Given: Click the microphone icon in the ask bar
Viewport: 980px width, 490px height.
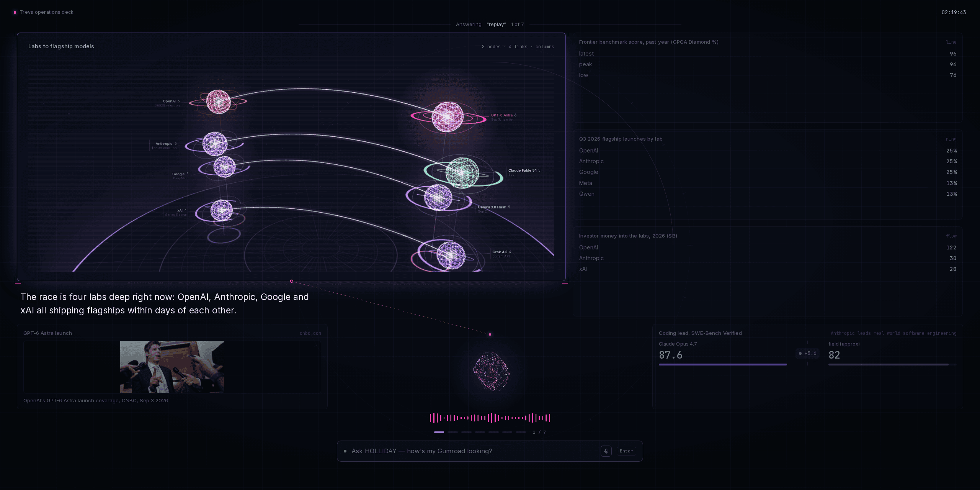Looking at the screenshot, I should (x=606, y=451).
